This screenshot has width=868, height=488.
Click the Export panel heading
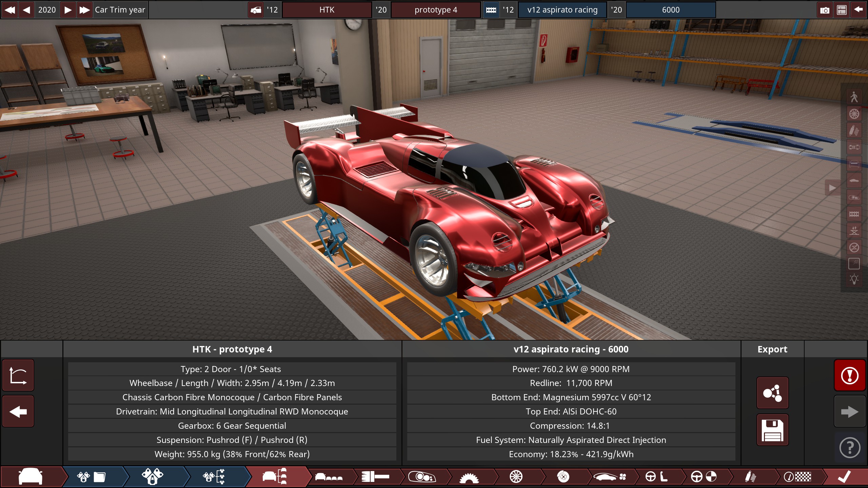coord(772,349)
